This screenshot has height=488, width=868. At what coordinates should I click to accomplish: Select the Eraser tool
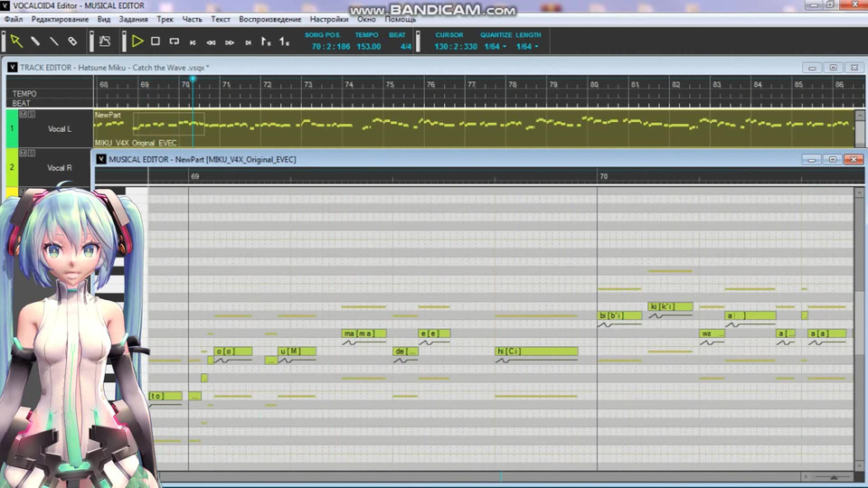[72, 41]
